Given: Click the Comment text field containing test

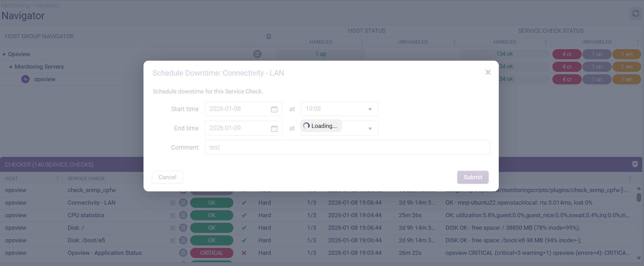Looking at the screenshot, I should click(347, 147).
